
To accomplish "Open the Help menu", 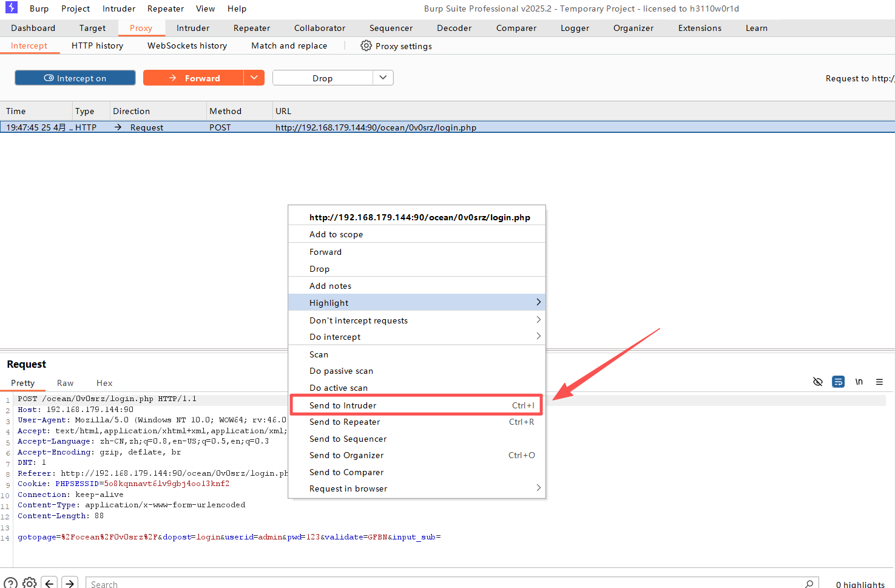I will click(237, 8).
